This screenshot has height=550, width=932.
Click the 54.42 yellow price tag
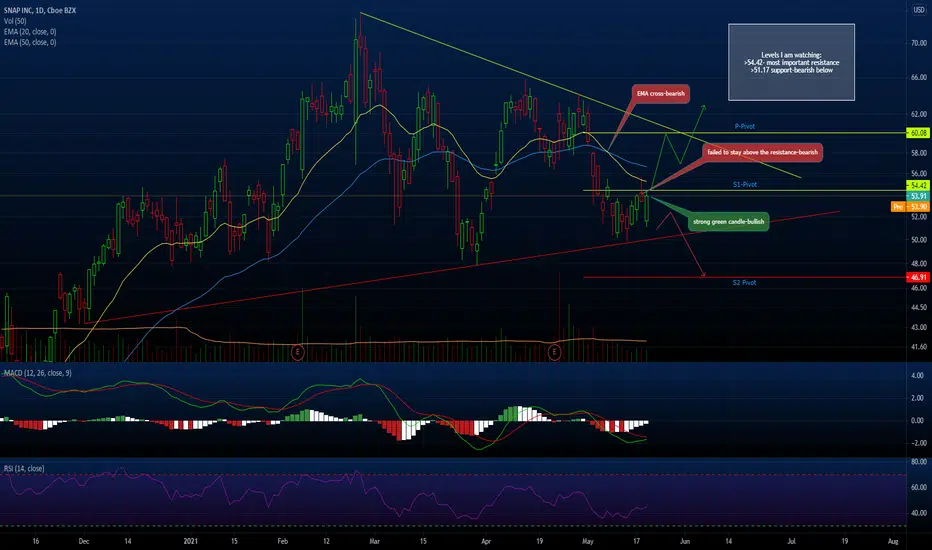918,186
